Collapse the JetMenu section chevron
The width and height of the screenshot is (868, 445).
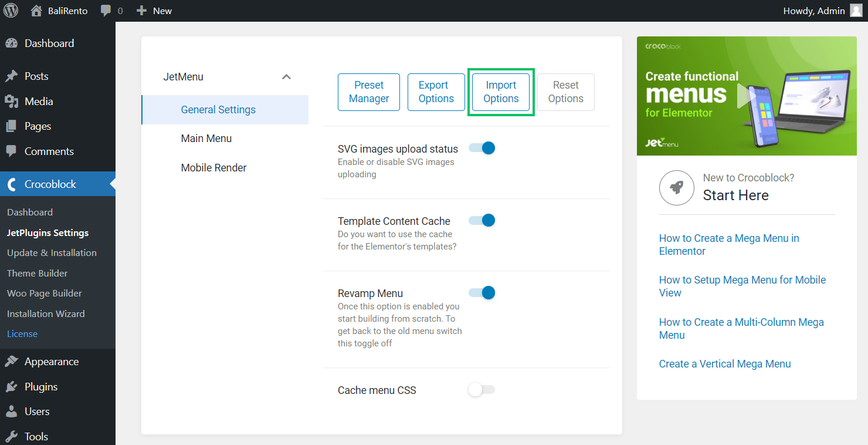coord(286,77)
